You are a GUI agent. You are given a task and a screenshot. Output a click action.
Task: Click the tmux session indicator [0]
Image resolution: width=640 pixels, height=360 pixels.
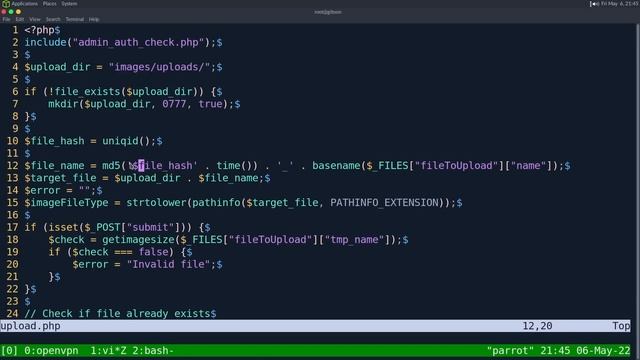(9, 351)
